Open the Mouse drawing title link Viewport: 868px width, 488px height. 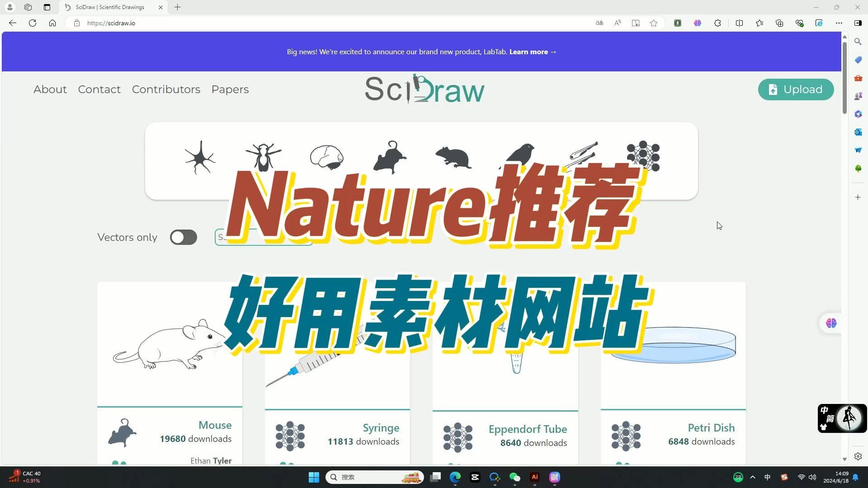coord(215,425)
